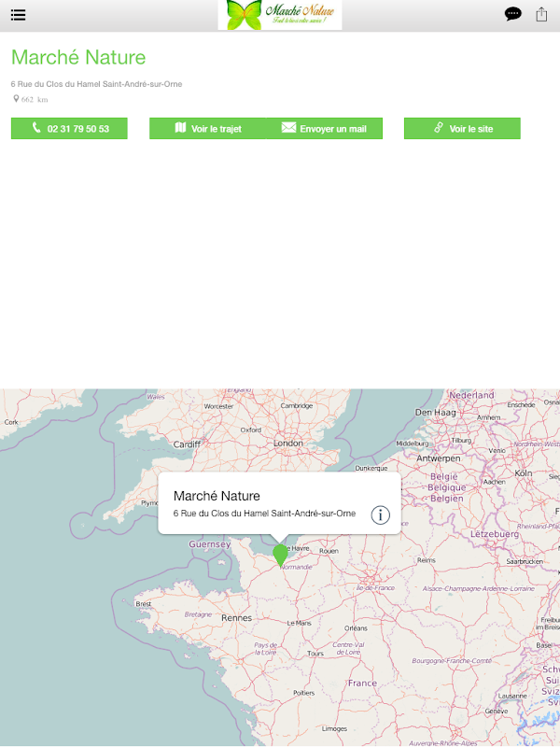The image size is (560, 747).
Task: Click the Marché Nature butterfly logo
Action: 280,15
